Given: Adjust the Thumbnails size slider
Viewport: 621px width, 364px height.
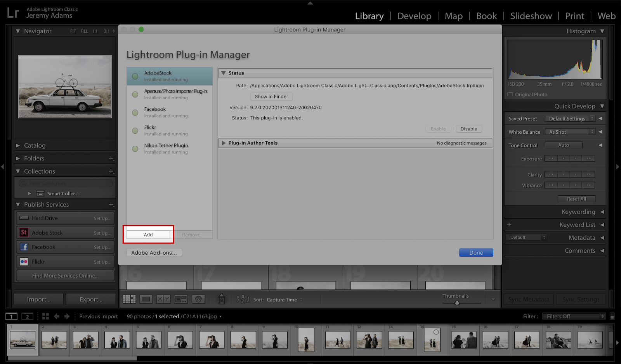Looking at the screenshot, I should click(x=457, y=303).
